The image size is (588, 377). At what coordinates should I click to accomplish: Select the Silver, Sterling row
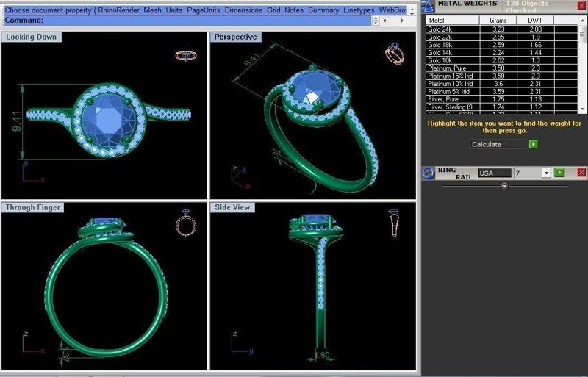coord(502,107)
